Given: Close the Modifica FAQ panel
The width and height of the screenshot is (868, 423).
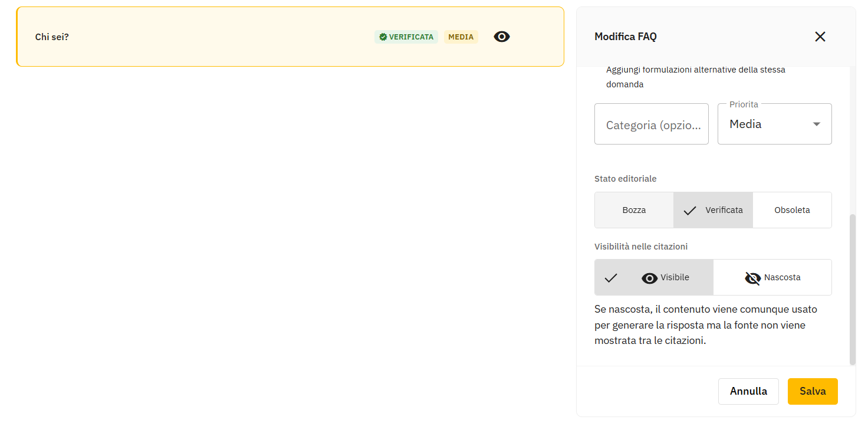Looking at the screenshot, I should (820, 37).
